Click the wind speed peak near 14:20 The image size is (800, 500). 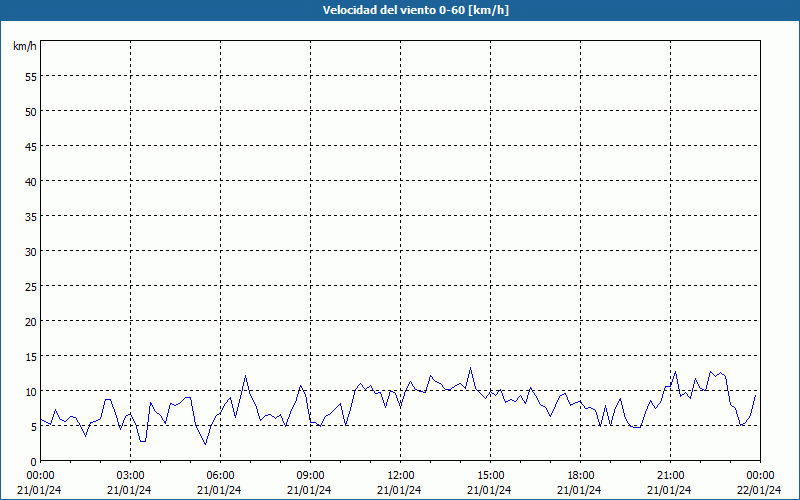[470, 367]
